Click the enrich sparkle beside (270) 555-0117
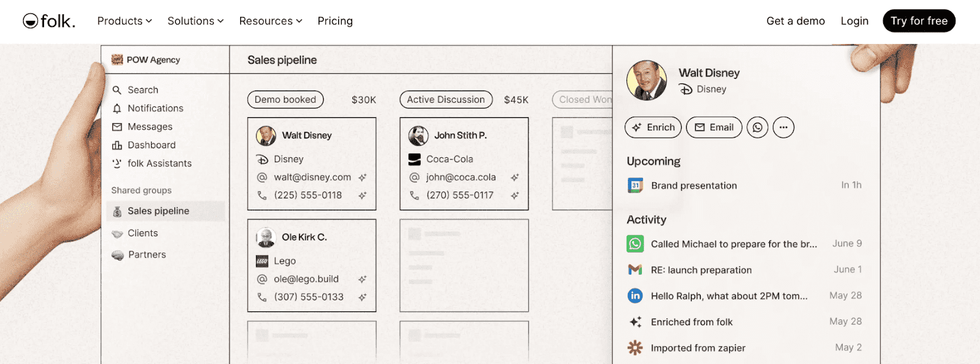The height and width of the screenshot is (364, 980). [x=514, y=195]
